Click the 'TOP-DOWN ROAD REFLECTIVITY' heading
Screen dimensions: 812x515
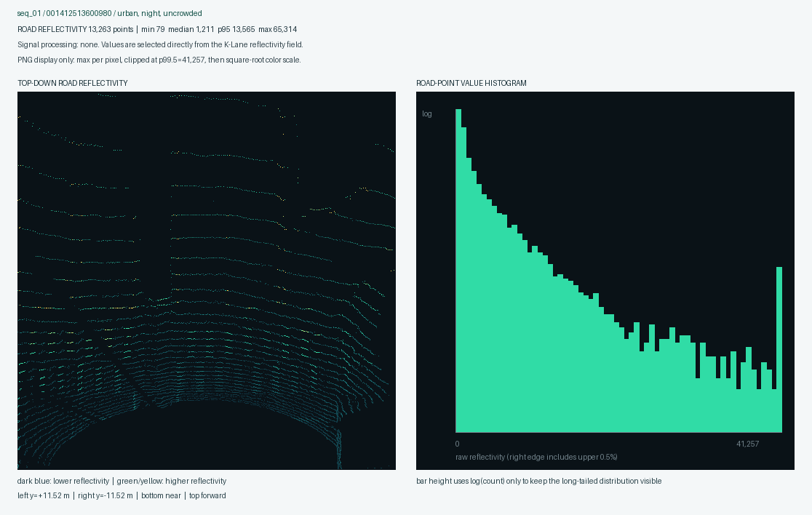pos(73,84)
